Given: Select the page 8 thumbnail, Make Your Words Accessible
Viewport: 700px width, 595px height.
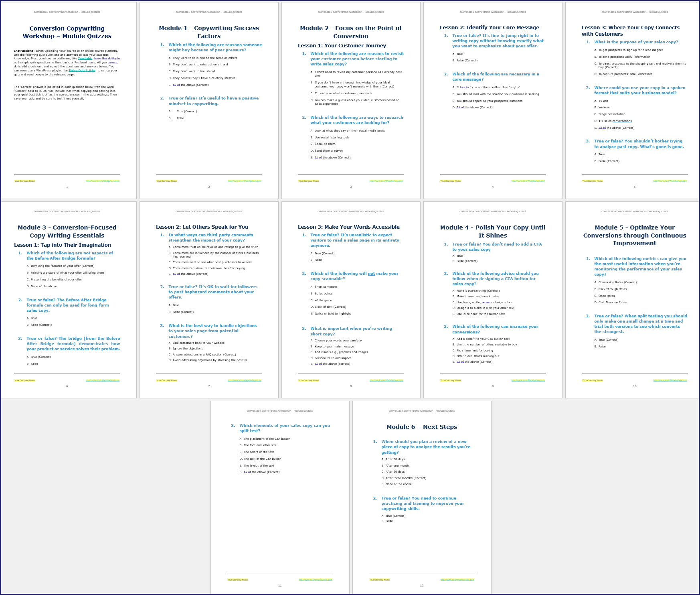Looking at the screenshot, I should (351, 300).
